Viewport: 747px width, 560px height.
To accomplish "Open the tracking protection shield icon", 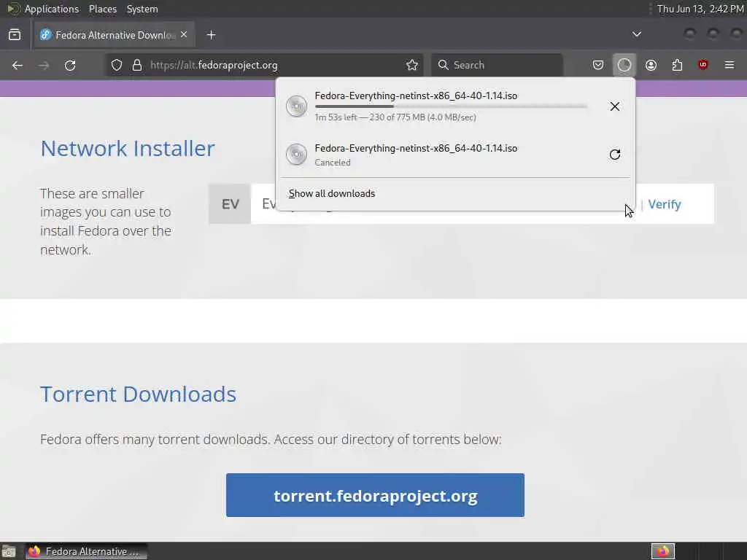I will (x=117, y=65).
